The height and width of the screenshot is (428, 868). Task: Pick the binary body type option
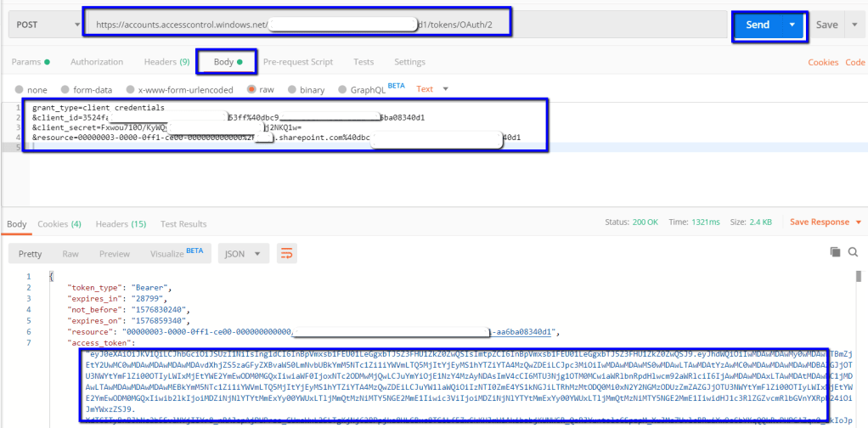pyautogui.click(x=293, y=89)
